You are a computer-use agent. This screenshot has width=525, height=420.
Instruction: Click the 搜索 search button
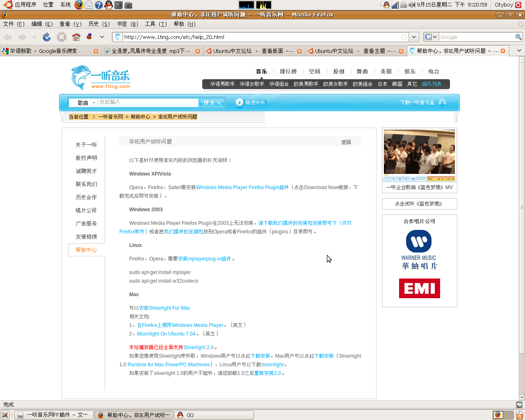[212, 103]
